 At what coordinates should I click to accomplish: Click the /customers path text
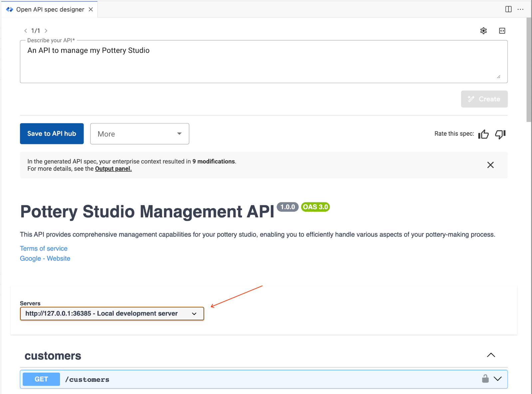click(x=87, y=379)
